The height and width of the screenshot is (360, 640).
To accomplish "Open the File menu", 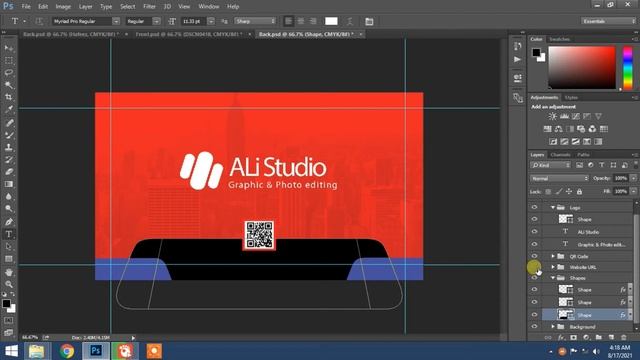I will pyautogui.click(x=26, y=7).
